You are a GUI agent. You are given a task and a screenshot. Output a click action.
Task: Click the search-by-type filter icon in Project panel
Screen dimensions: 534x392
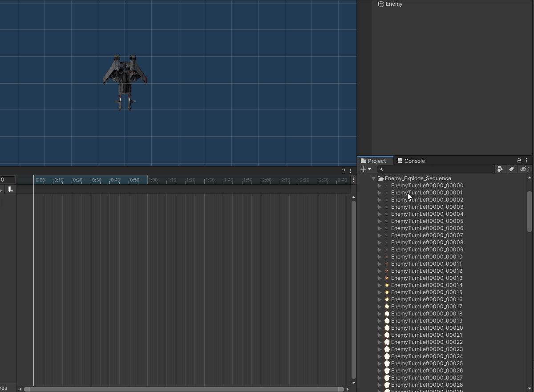tap(500, 169)
